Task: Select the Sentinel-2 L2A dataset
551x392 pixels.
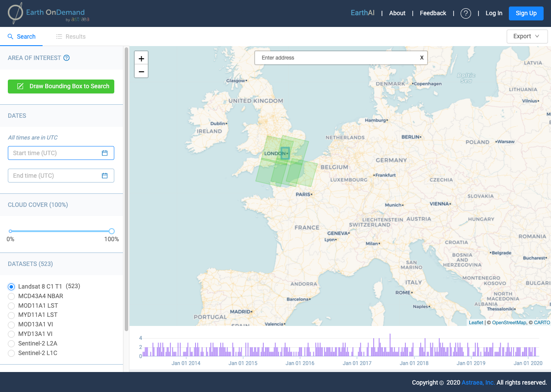Action: (11, 344)
